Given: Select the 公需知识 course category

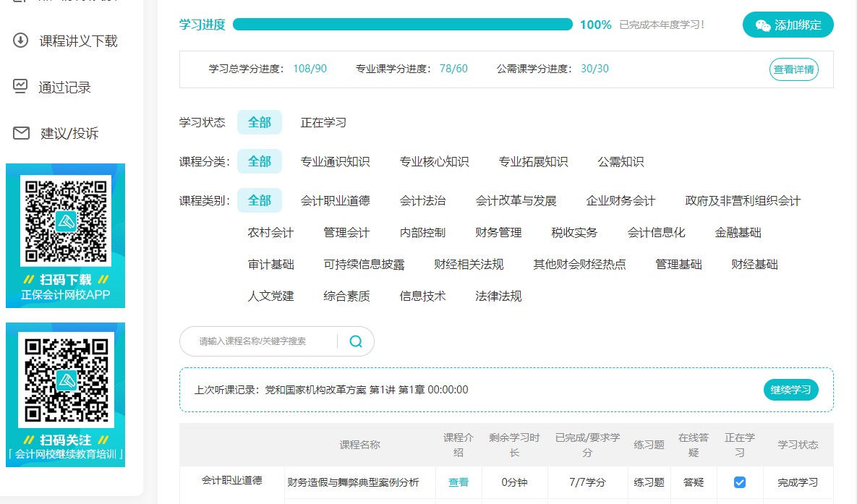Looking at the screenshot, I should tap(619, 161).
